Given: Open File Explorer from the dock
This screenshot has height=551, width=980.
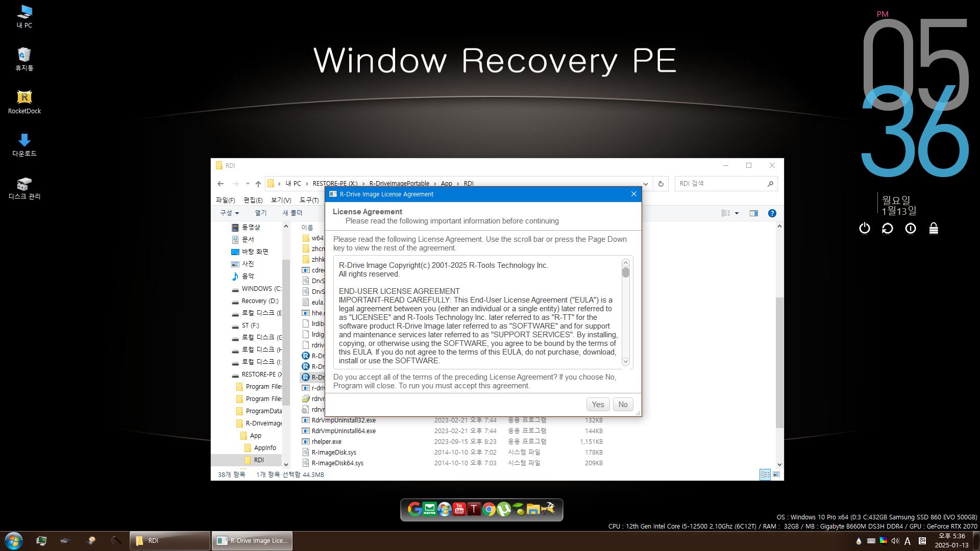Looking at the screenshot, I should [533, 509].
